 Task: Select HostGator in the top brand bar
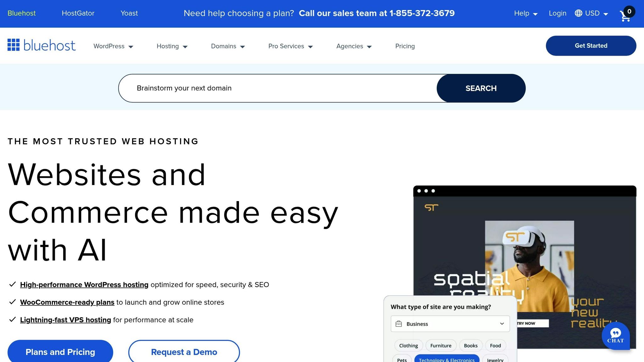tap(78, 13)
